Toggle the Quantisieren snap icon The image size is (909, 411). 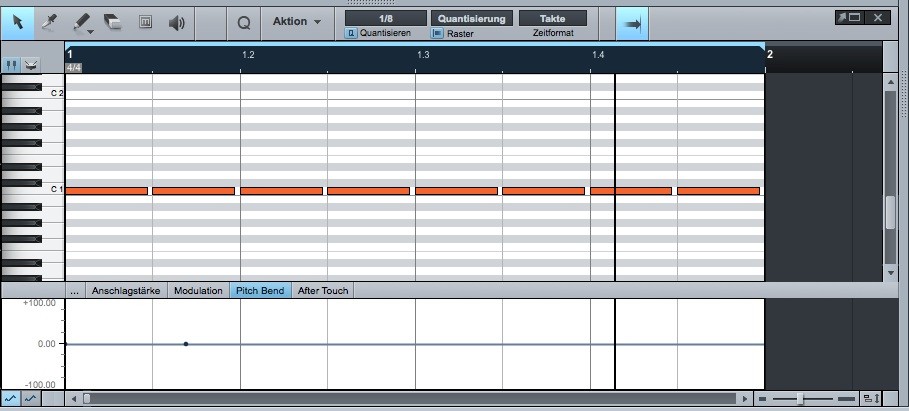(x=351, y=33)
